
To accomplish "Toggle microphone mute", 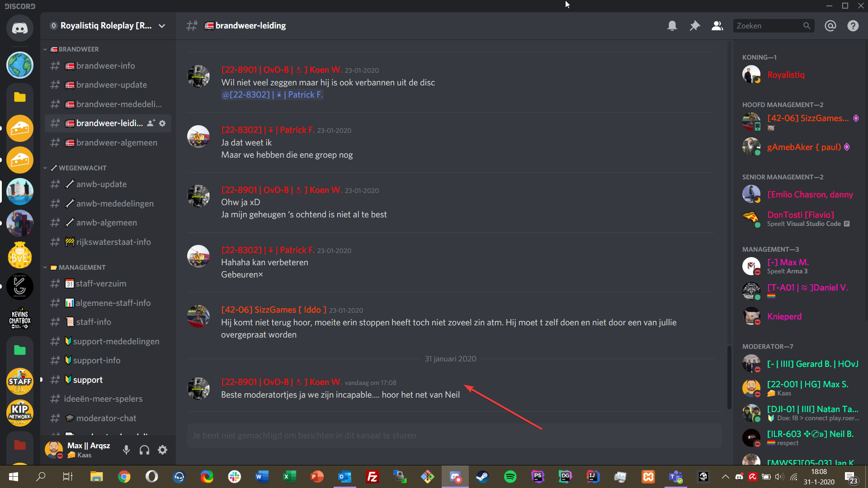I will tap(127, 450).
